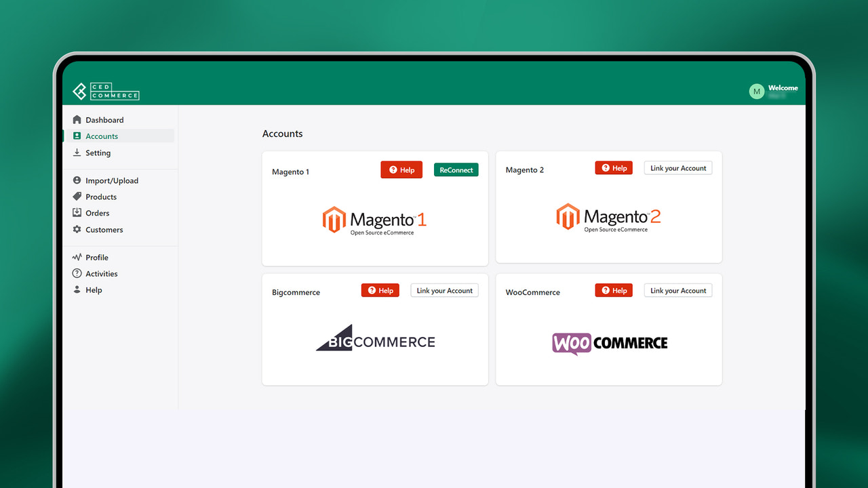Screen dimensions: 868x488
Task: Click the Magento 2 logo image
Action: pyautogui.click(x=608, y=218)
